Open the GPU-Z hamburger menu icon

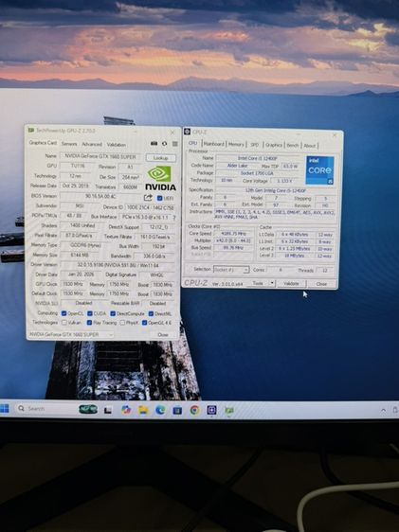pyautogui.click(x=175, y=144)
